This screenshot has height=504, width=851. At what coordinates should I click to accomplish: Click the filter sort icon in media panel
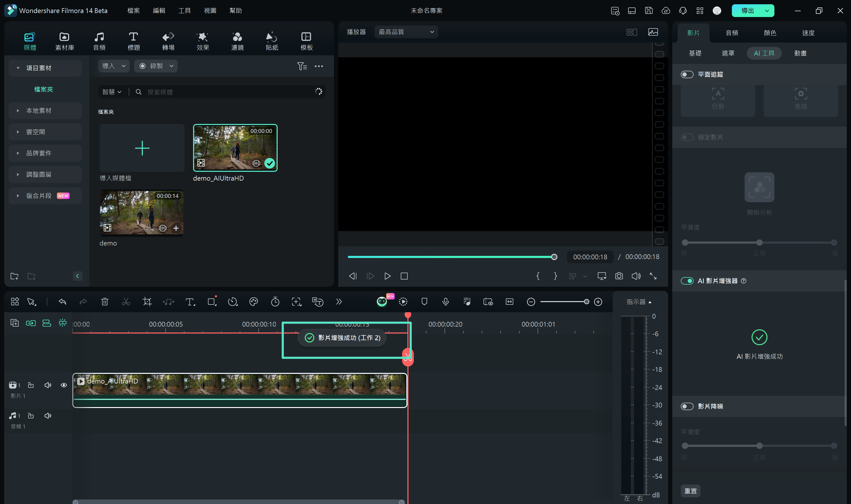point(302,66)
